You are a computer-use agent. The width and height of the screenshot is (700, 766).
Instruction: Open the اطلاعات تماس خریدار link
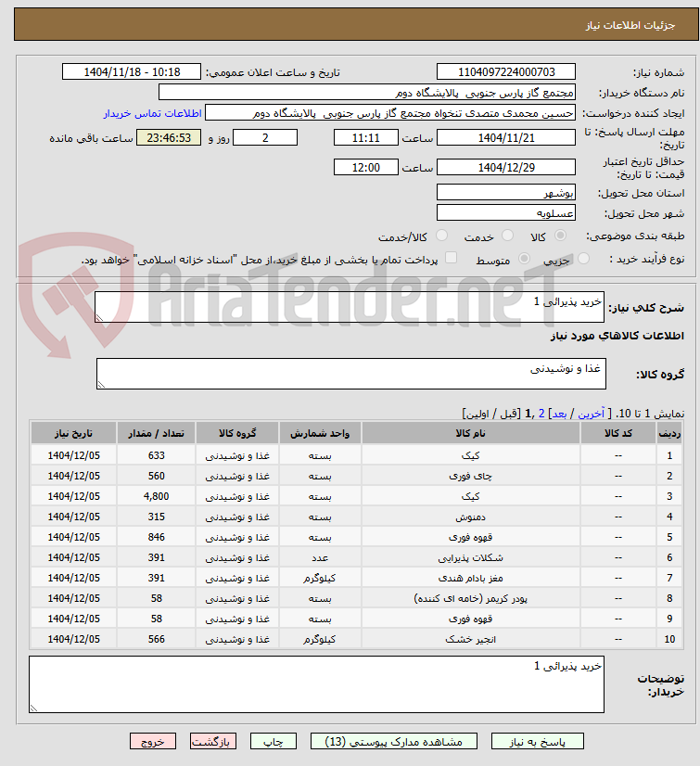pyautogui.click(x=152, y=113)
